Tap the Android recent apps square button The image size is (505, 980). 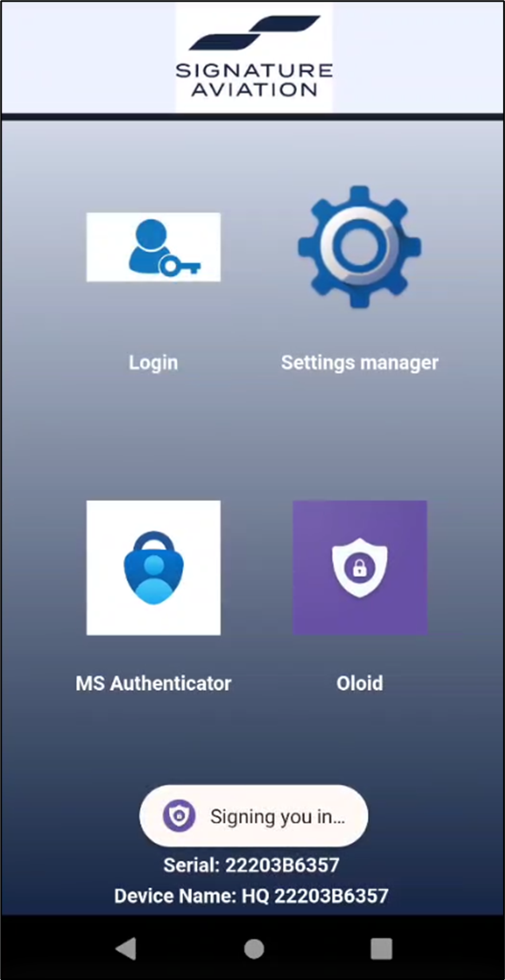[381, 949]
